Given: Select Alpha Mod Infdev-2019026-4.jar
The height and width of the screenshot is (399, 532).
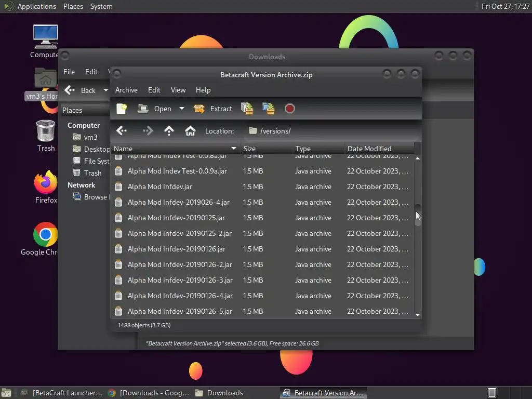Looking at the screenshot, I should click(262, 202).
